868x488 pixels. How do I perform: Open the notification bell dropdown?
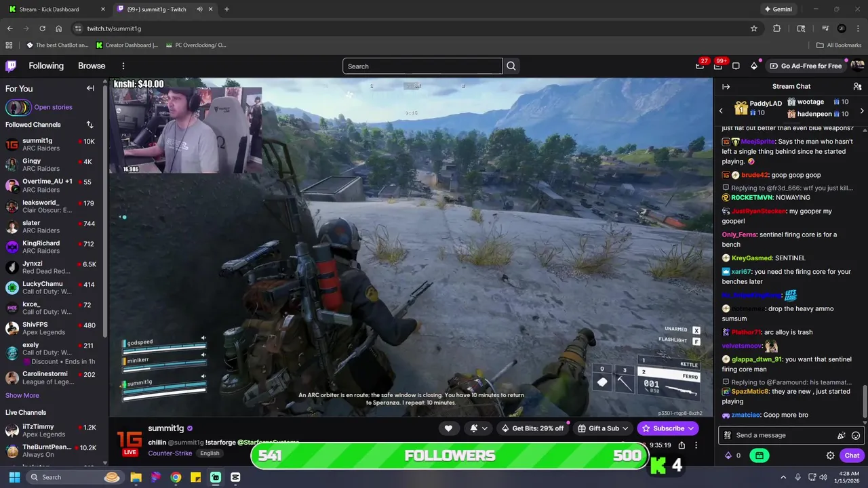coord(477,428)
